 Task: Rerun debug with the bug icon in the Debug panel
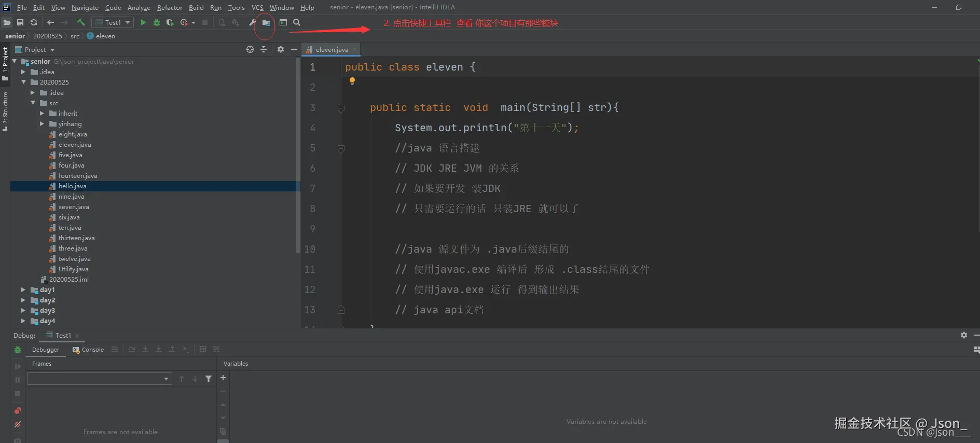[18, 350]
